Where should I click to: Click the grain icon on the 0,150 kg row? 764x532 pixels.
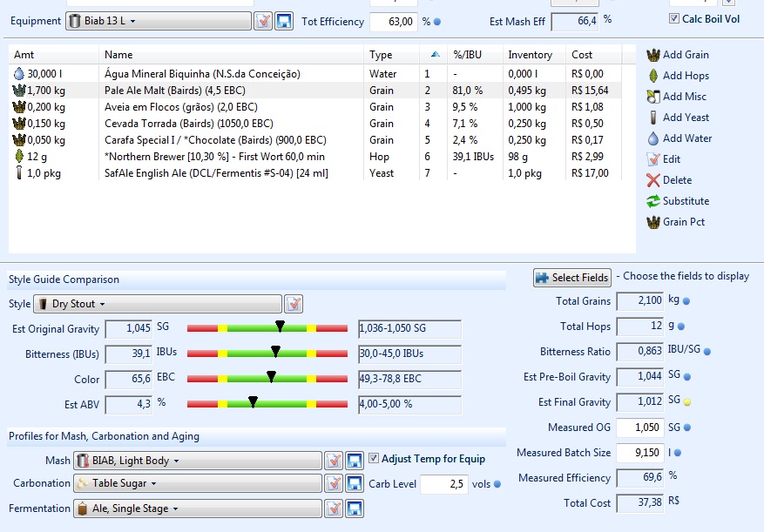tap(18, 124)
